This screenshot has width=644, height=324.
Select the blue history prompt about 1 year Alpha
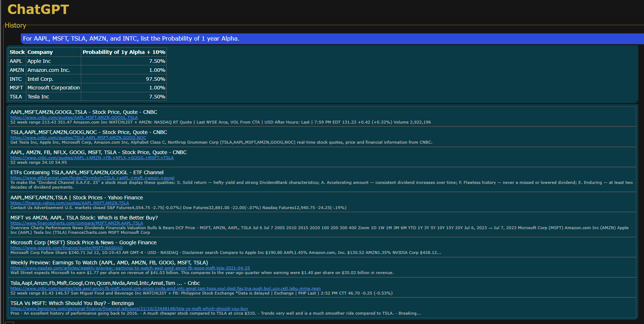click(x=131, y=39)
